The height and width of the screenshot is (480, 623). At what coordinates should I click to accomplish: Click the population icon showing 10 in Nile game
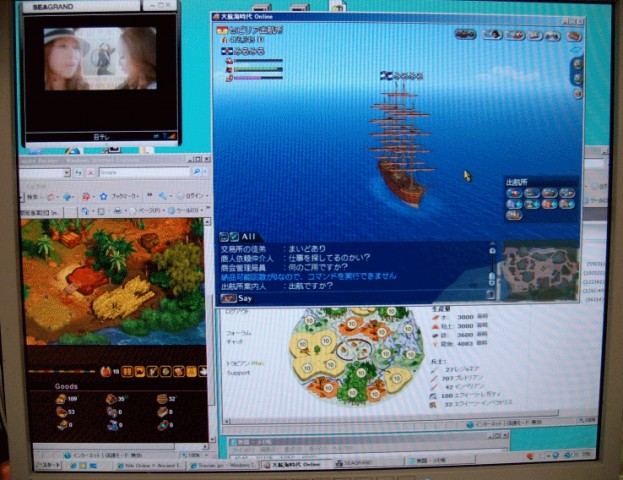tap(106, 372)
